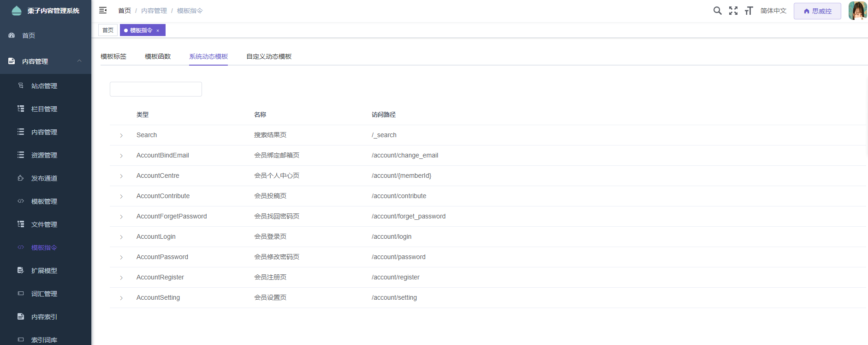This screenshot has height=345, width=868.
Task: Open the font size adjustment icon
Action: click(749, 11)
